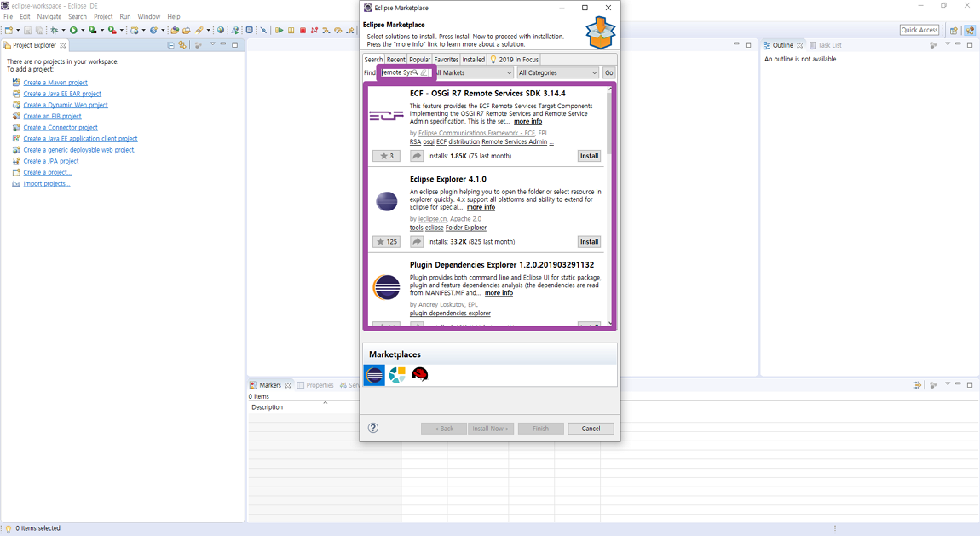Click share arrow for Eclipse Explorer
The height and width of the screenshot is (536, 980).
pos(417,241)
